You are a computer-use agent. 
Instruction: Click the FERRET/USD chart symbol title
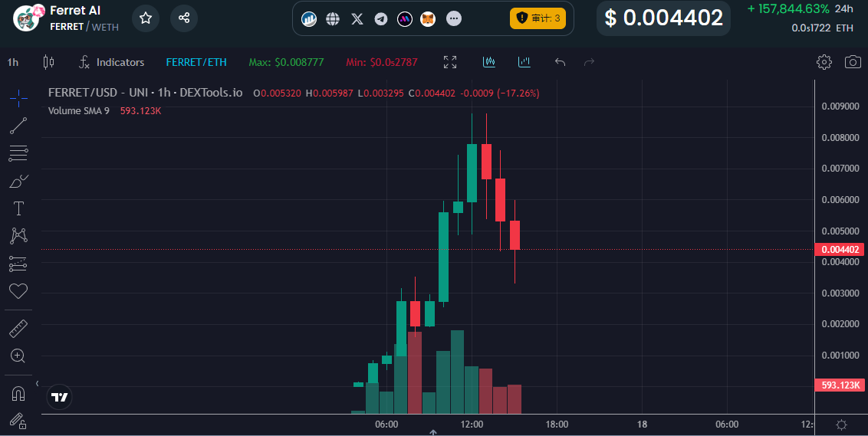pos(145,93)
